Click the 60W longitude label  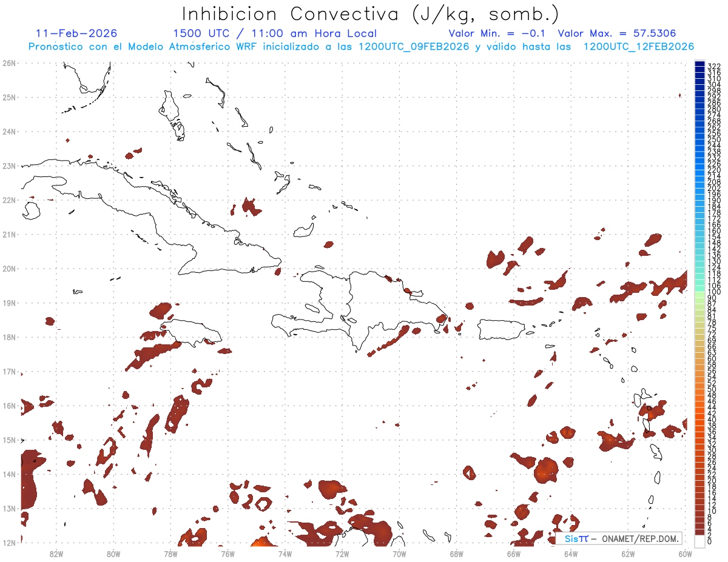[x=686, y=554]
